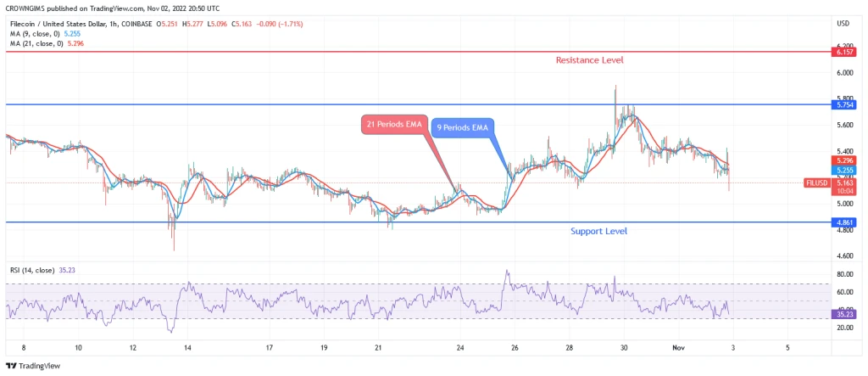Click the blue 5.255 MA price tag

pos(843,171)
